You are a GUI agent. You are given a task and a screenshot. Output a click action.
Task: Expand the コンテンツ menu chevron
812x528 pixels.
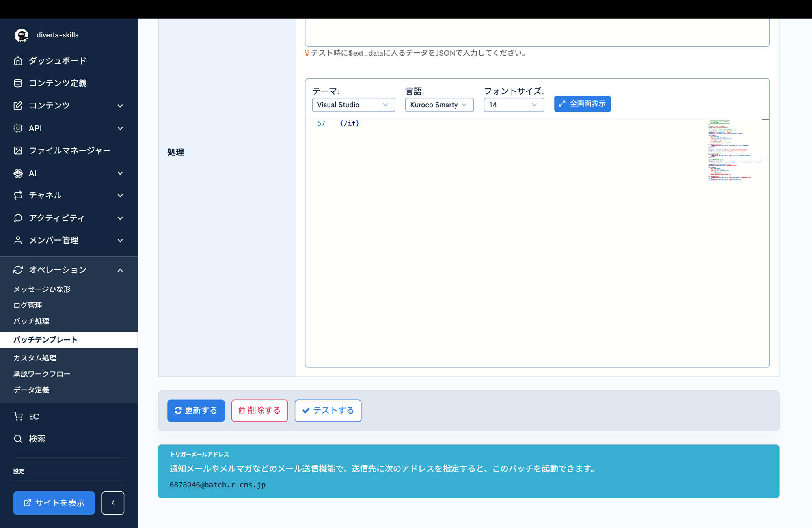tap(120, 106)
